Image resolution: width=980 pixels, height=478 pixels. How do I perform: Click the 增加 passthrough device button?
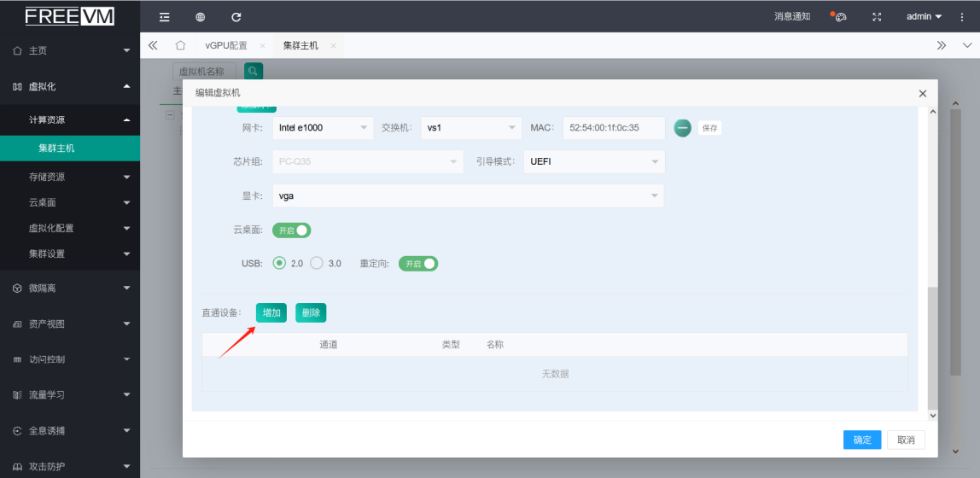(271, 313)
